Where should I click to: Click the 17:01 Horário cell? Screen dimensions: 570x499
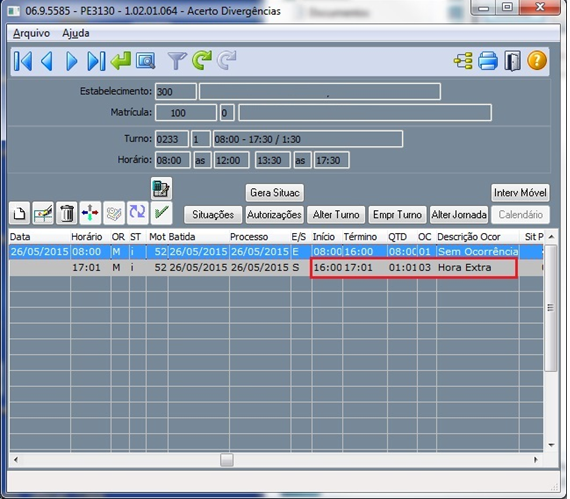pos(90,267)
